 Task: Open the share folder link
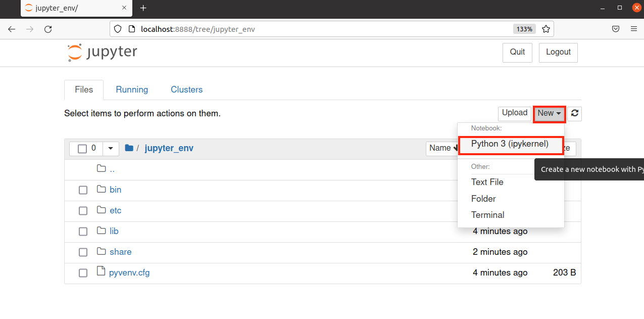tap(120, 252)
